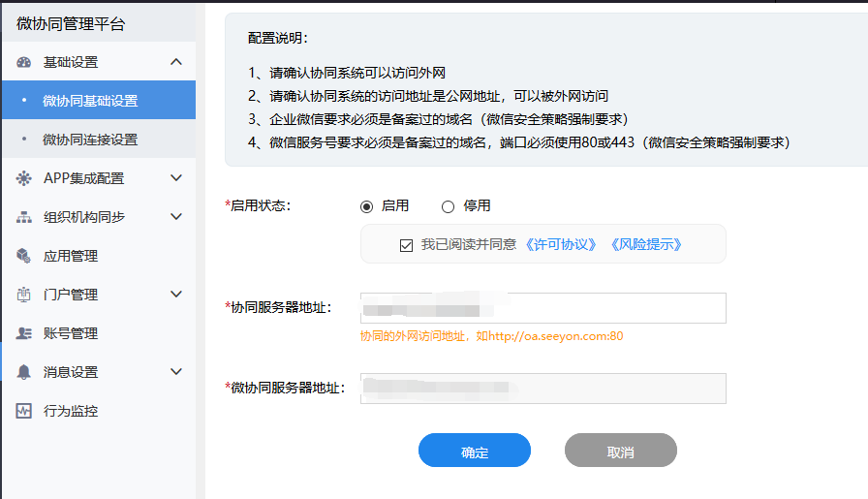Click the 行为监控 chart icon
The width and height of the screenshot is (868, 499).
[x=24, y=411]
